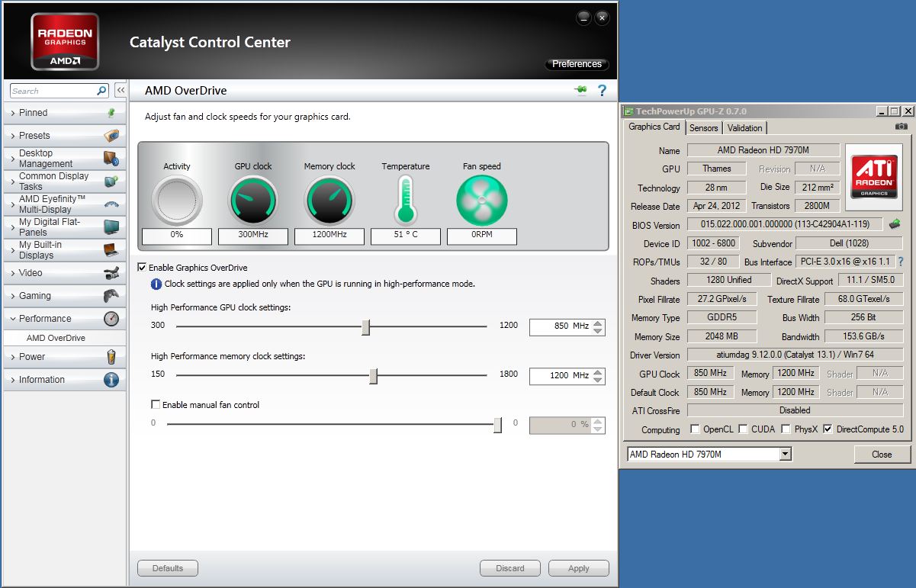Image resolution: width=916 pixels, height=588 pixels.
Task: Open help with the question mark icon
Action: (x=602, y=91)
